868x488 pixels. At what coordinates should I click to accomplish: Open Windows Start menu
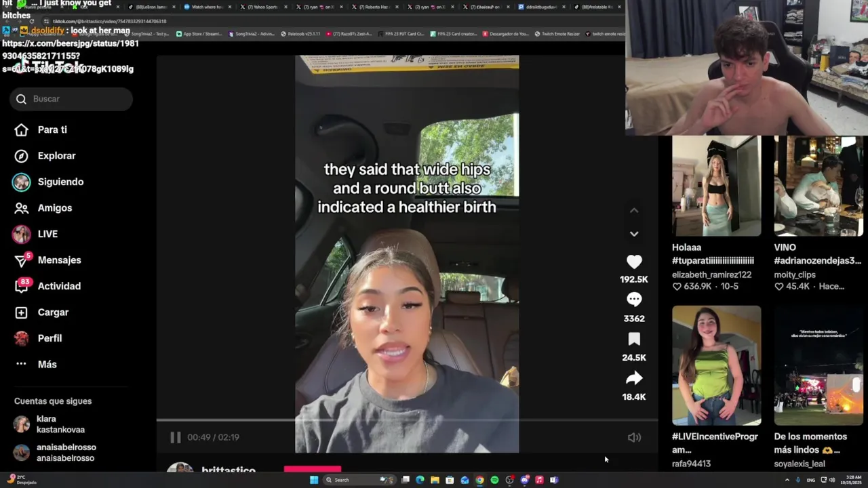(x=314, y=480)
